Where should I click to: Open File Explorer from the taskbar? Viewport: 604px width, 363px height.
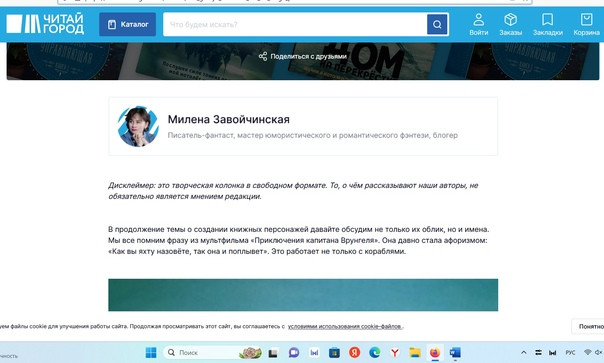[415, 352]
